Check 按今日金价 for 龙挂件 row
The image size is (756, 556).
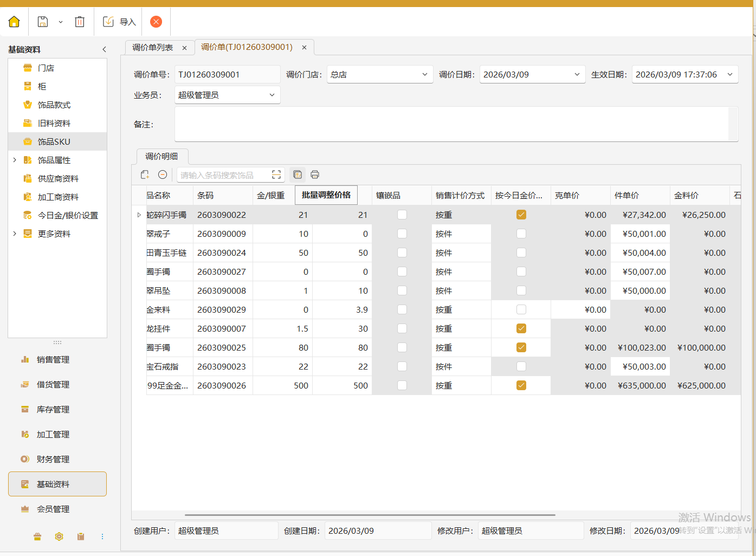[x=521, y=328]
